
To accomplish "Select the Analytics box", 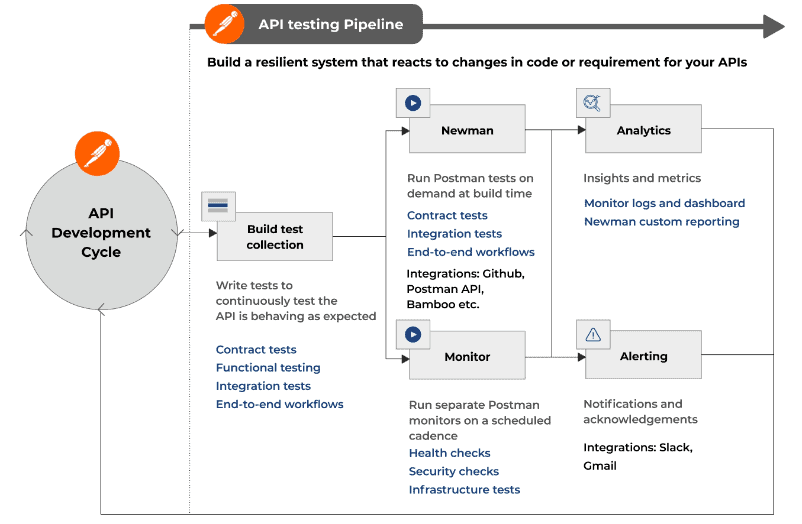I will click(x=643, y=129).
